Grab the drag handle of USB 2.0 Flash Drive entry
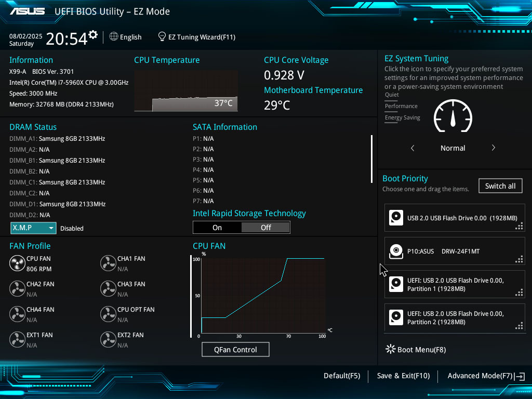Screen dimensions: 532x399 click(519, 227)
